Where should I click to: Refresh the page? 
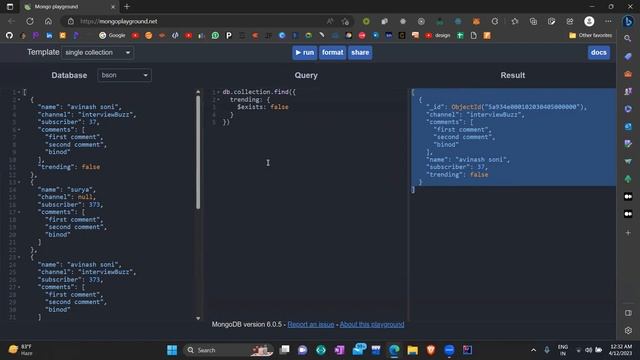coord(30,21)
